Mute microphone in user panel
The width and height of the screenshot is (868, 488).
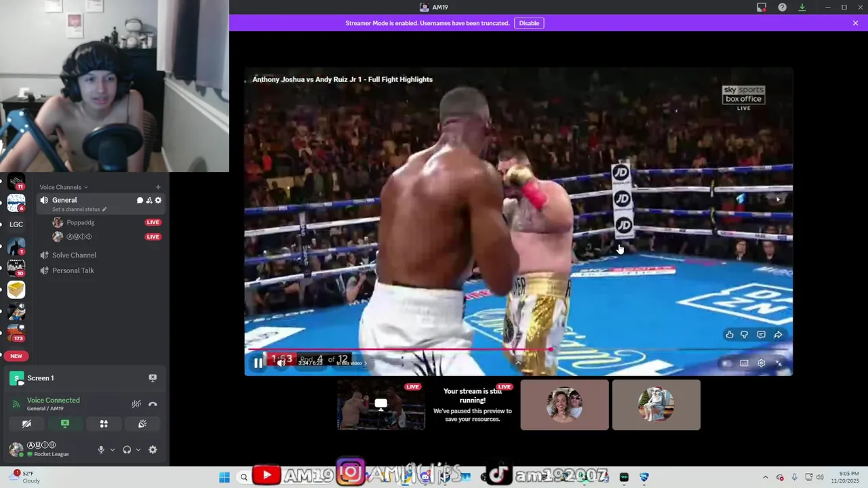pyautogui.click(x=101, y=449)
